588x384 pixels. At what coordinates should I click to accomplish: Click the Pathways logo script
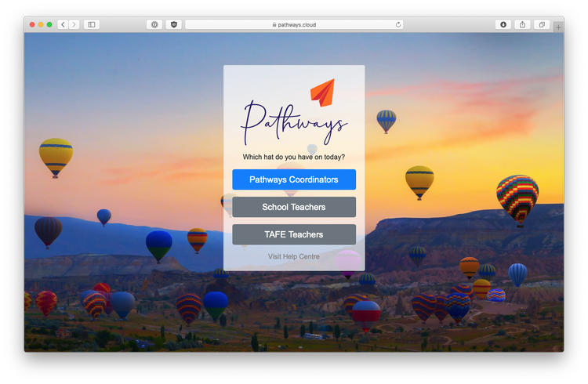(x=294, y=123)
